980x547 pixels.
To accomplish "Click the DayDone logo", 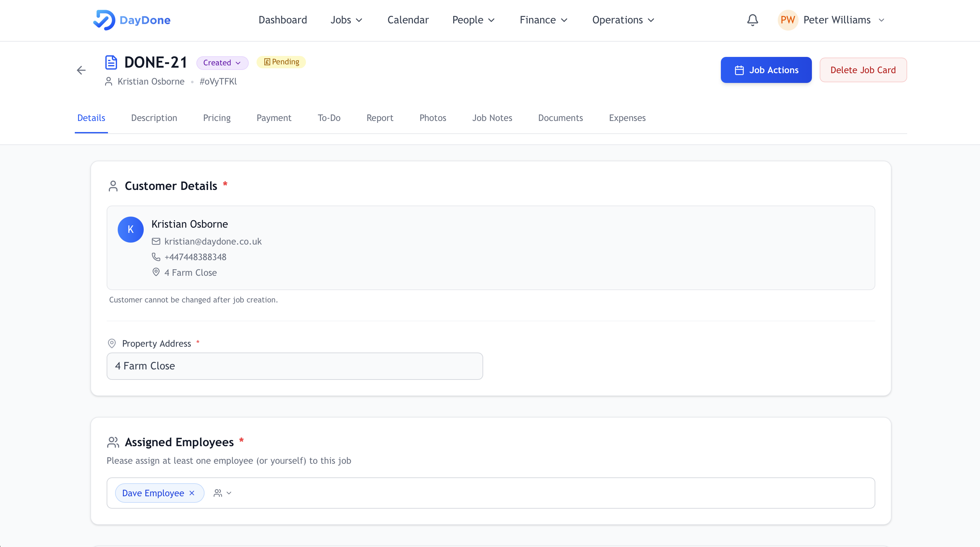I will point(132,20).
